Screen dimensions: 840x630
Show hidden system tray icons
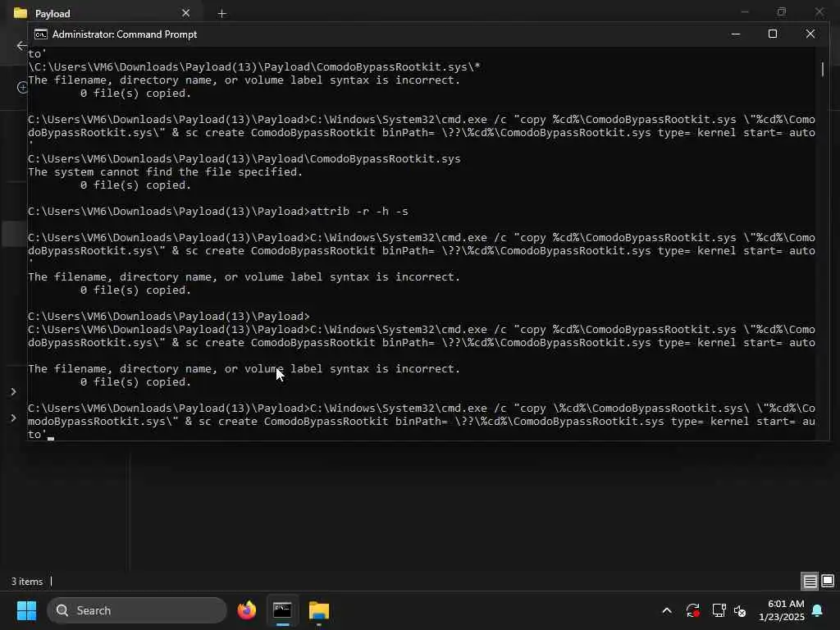[x=667, y=610]
